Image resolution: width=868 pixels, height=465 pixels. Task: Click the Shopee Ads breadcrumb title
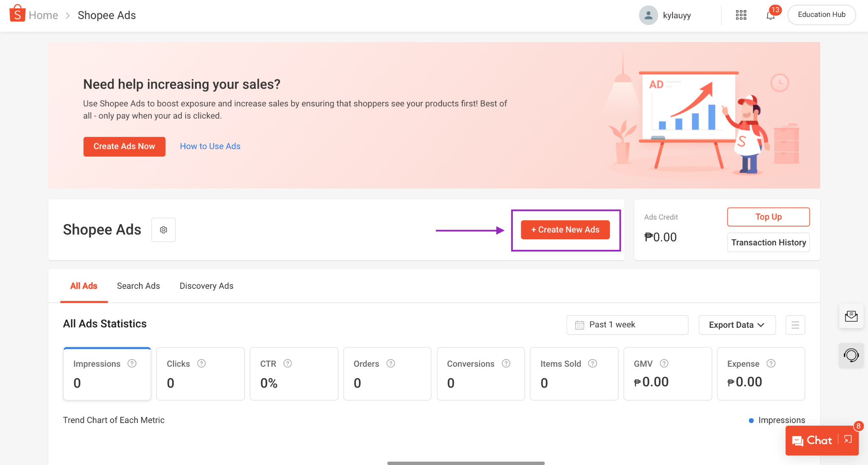(107, 15)
